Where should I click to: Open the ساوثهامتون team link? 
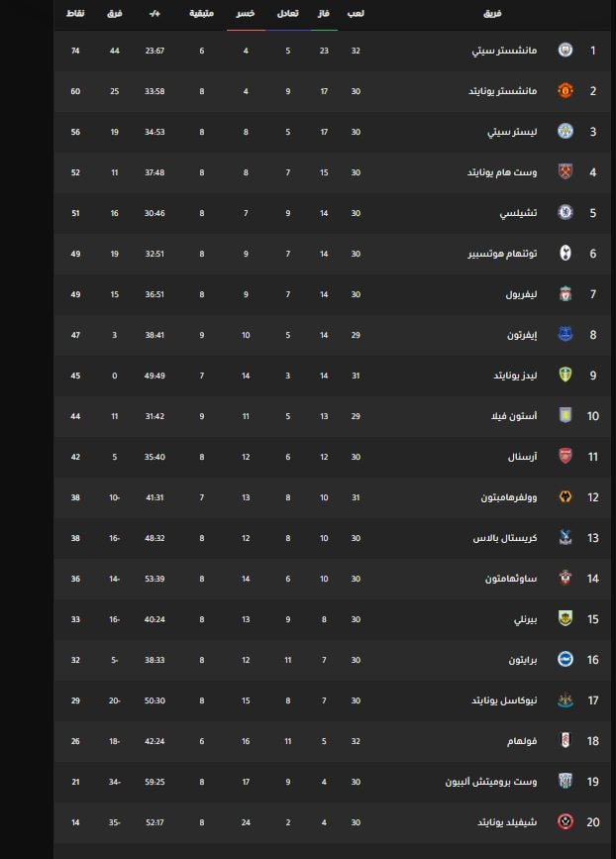click(510, 579)
